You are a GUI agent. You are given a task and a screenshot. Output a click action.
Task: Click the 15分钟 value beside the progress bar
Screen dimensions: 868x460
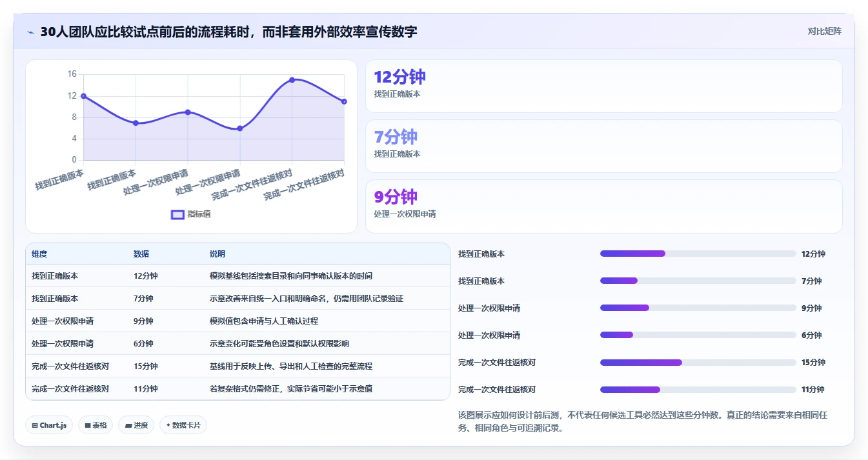pos(813,363)
